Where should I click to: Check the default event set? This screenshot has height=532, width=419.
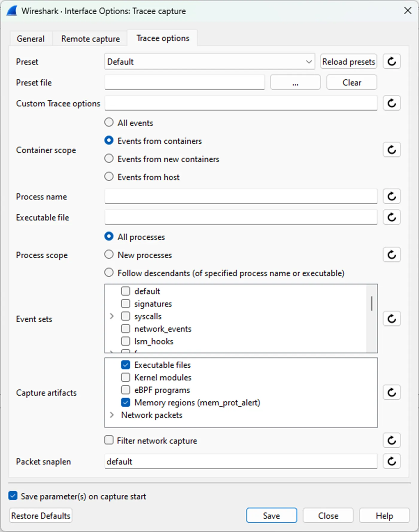(x=126, y=291)
